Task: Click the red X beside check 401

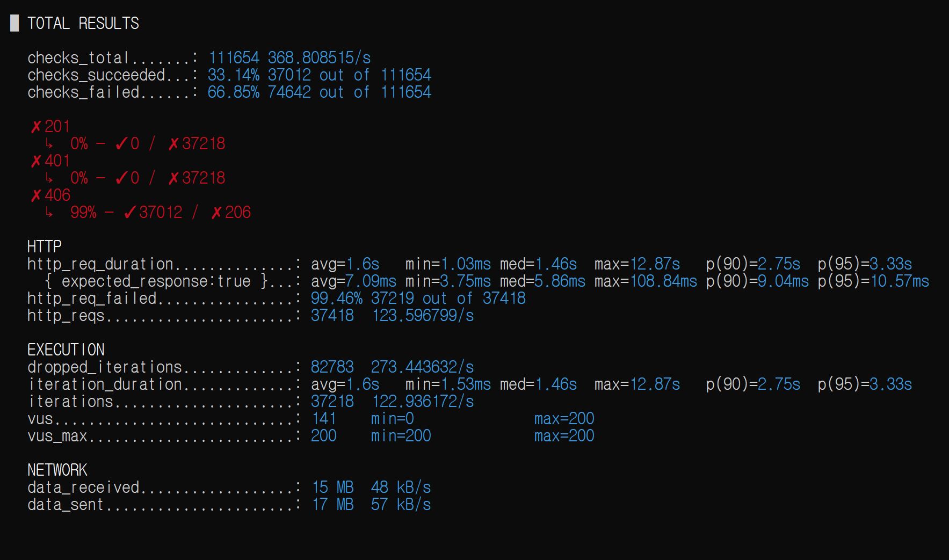Action: pos(36,162)
